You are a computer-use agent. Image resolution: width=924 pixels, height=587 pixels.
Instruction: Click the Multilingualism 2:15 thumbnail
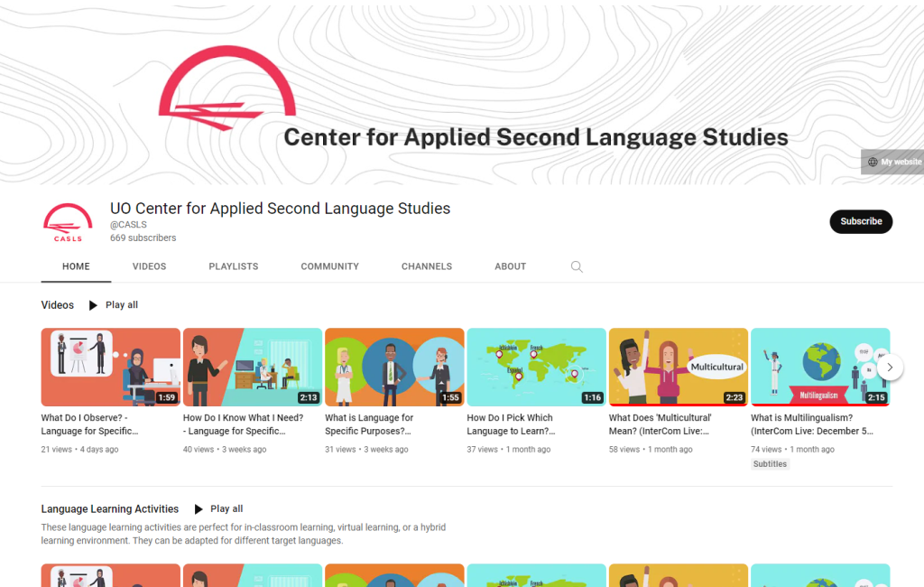(820, 367)
